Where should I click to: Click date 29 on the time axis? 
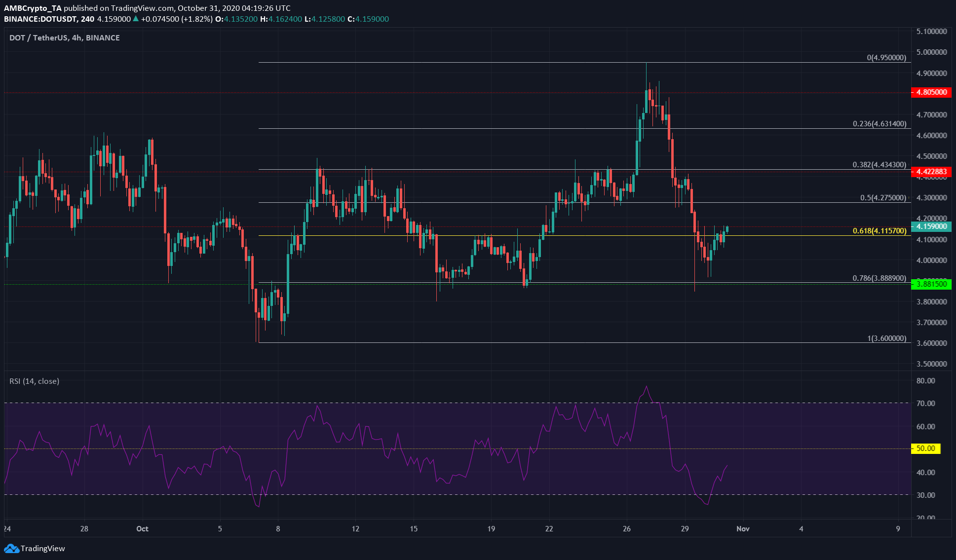(685, 529)
